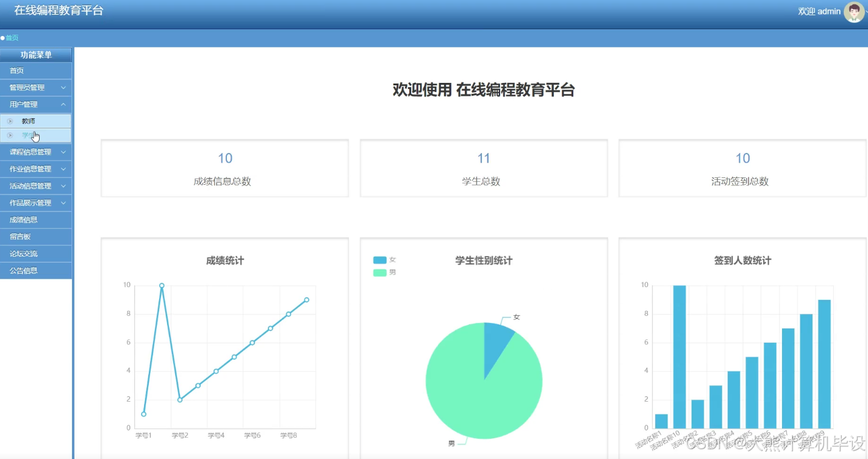
Task: Select the 教师 submenu item
Action: tap(36, 121)
